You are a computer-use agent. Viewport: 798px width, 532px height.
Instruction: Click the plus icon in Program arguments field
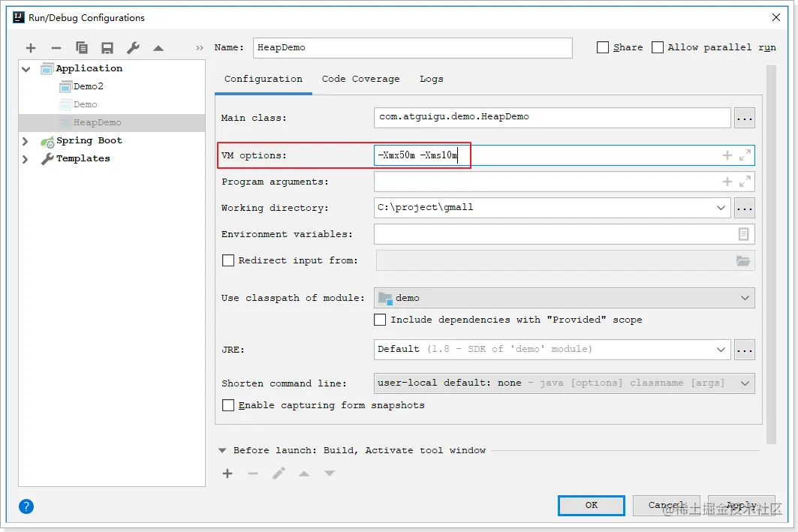pos(727,182)
